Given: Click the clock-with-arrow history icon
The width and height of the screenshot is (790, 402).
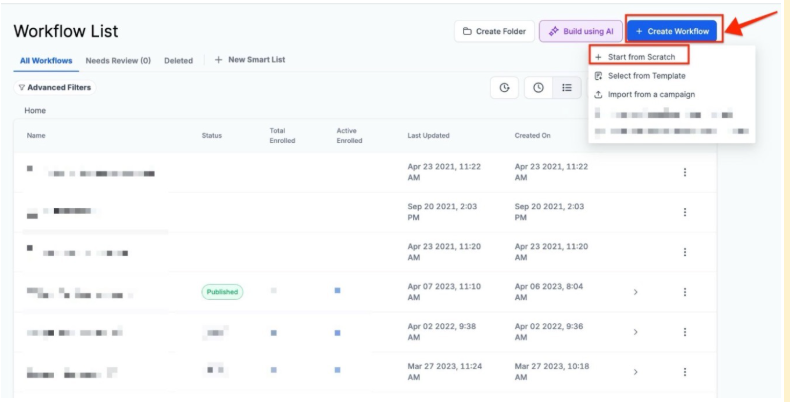Looking at the screenshot, I should (504, 88).
